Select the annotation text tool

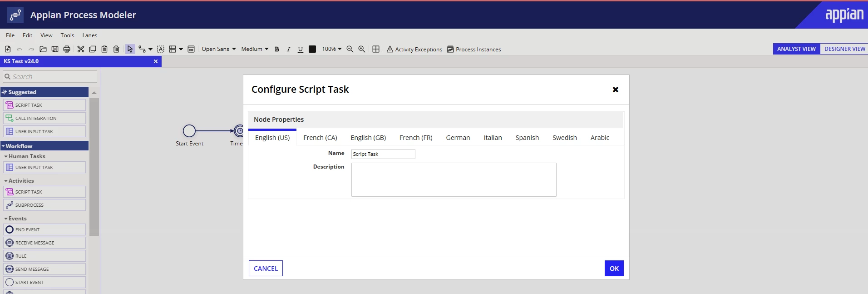(x=161, y=49)
